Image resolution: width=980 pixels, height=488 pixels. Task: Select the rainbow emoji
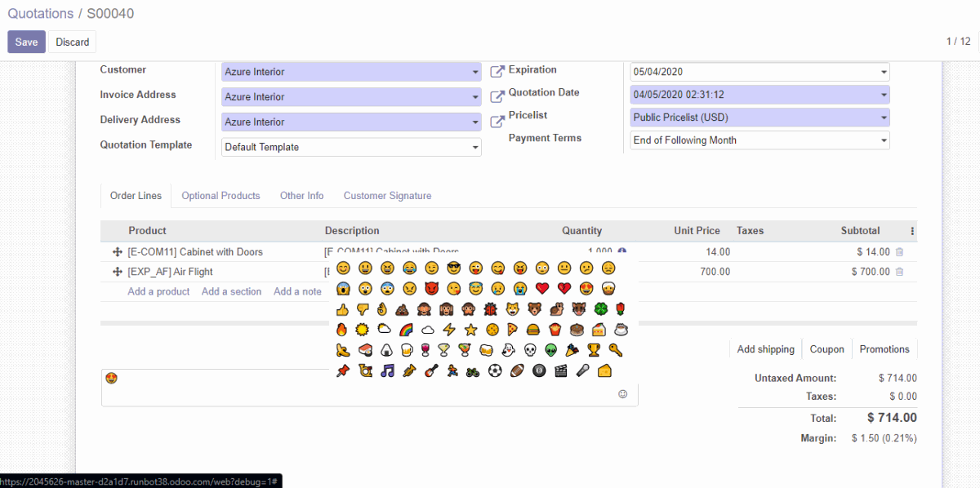406,330
